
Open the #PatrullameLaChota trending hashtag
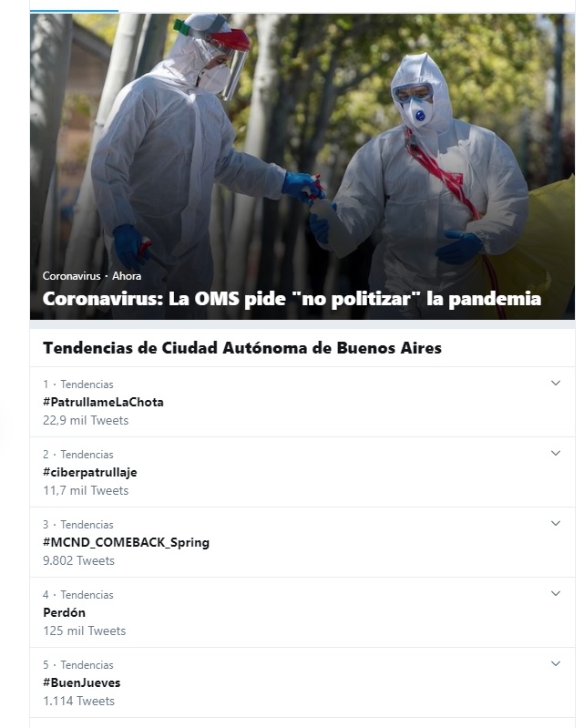tap(103, 402)
